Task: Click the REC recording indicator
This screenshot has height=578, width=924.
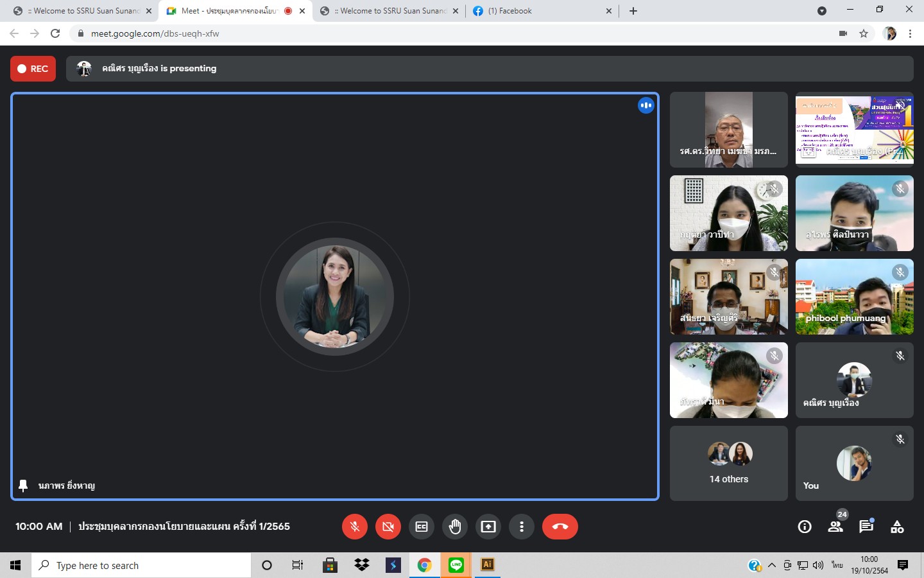Action: (x=33, y=69)
